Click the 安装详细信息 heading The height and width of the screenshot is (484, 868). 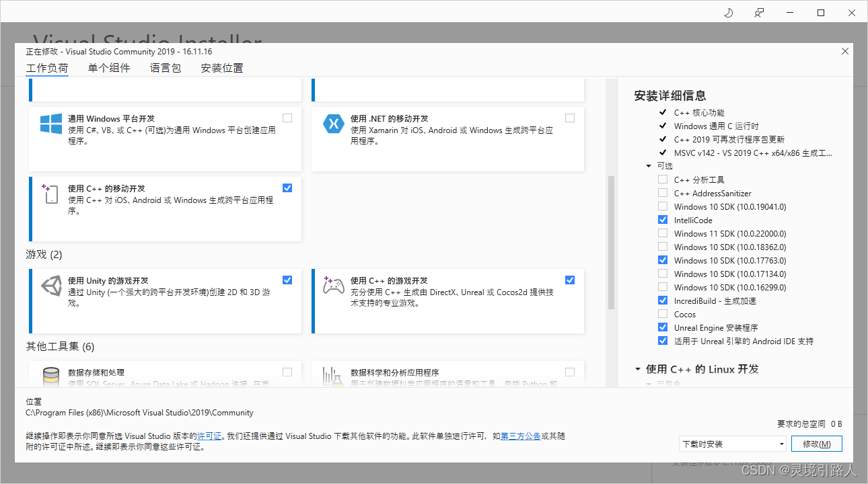pyautogui.click(x=670, y=95)
